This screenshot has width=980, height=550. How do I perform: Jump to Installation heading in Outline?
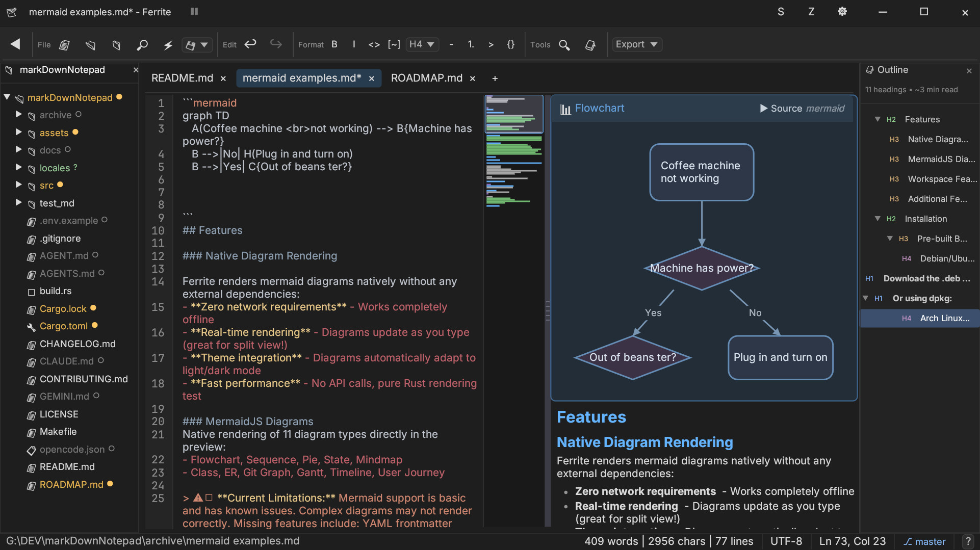click(x=925, y=219)
